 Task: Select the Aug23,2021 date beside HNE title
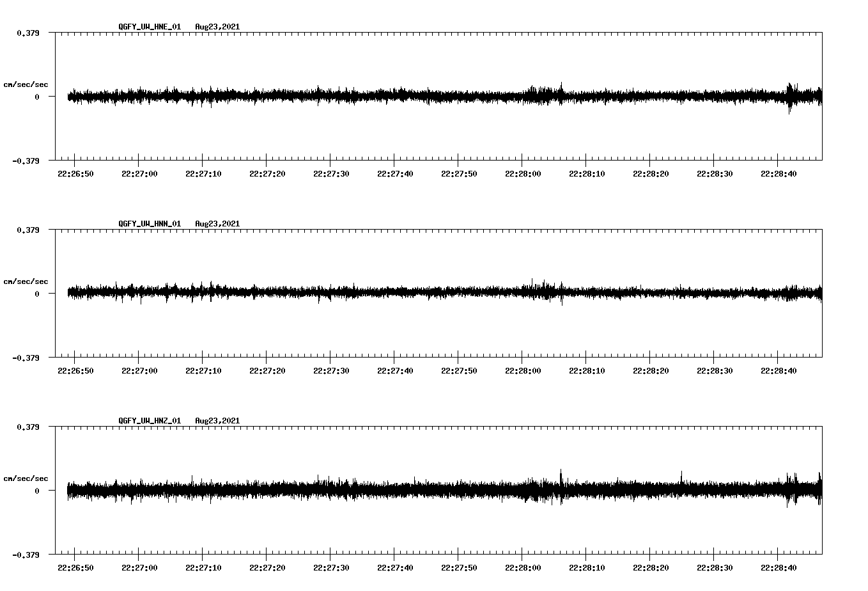[x=217, y=27]
